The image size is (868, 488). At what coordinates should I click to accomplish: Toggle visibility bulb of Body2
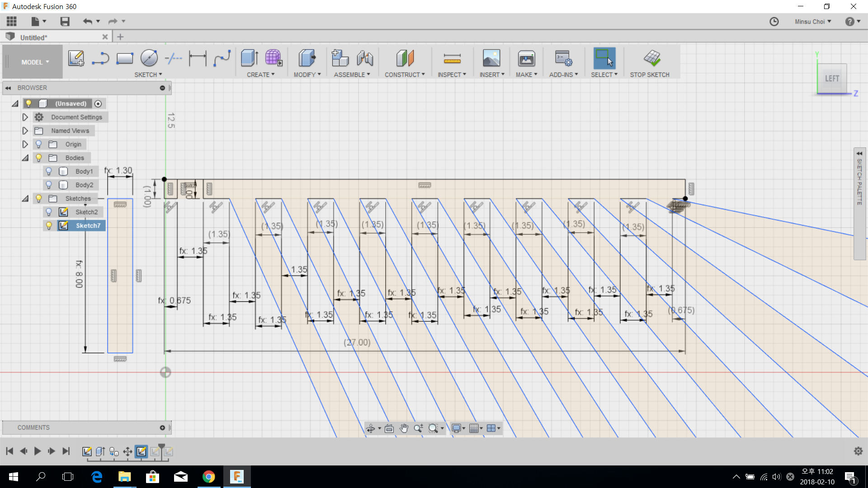(49, 185)
